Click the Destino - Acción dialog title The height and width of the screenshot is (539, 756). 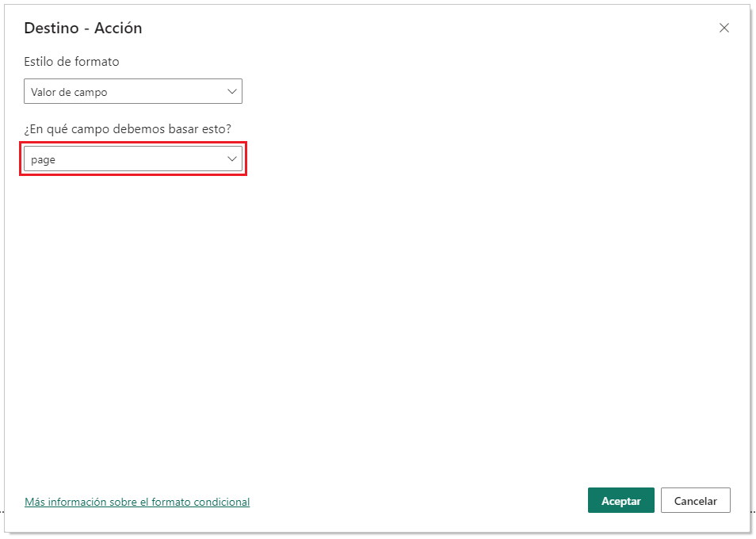point(83,28)
